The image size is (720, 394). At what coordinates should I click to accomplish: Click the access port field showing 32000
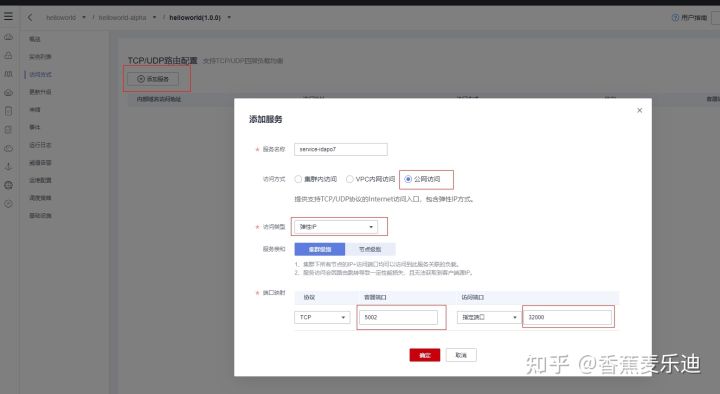[568, 317]
